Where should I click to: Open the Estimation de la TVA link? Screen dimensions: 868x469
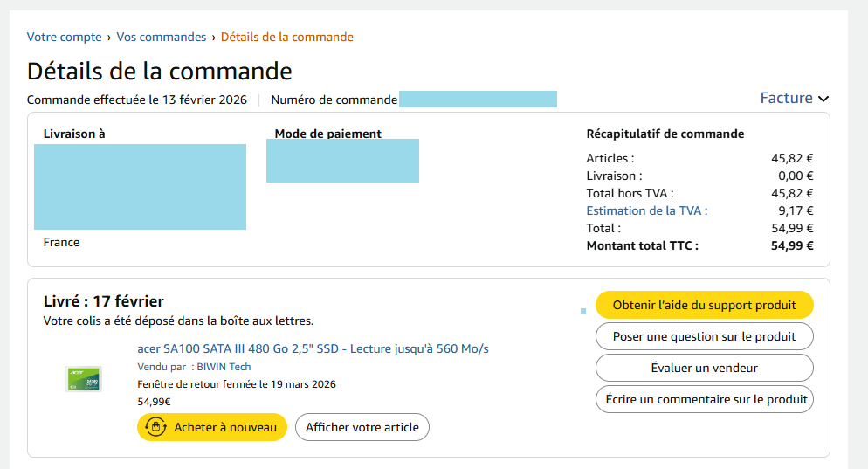coord(646,210)
